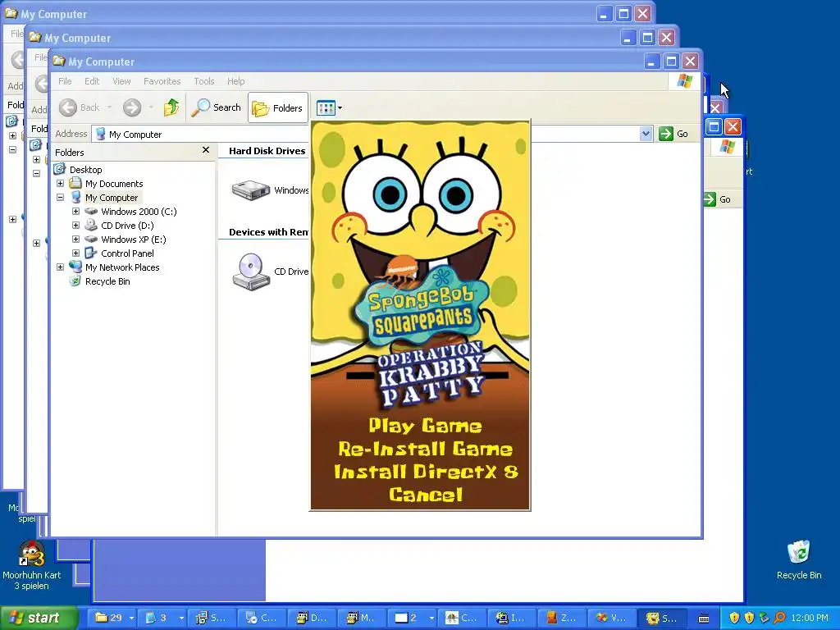The height and width of the screenshot is (630, 840).
Task: Expand the My Documents tree node
Action: pos(61,184)
